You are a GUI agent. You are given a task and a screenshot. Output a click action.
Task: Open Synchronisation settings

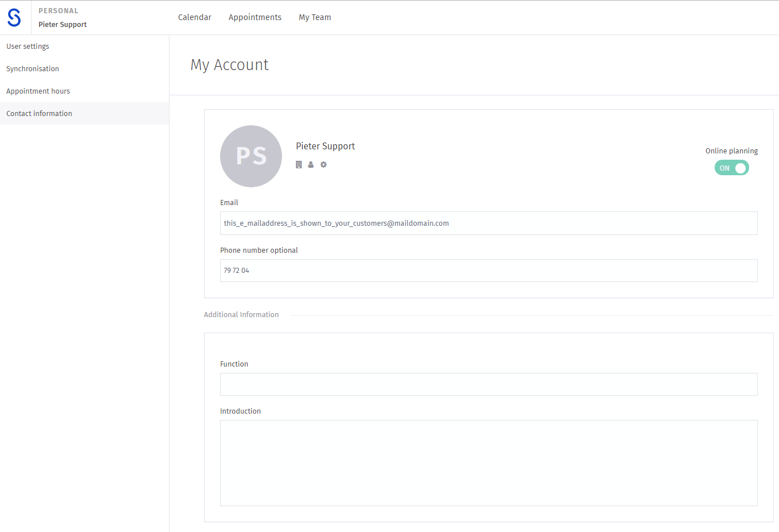pyautogui.click(x=32, y=68)
